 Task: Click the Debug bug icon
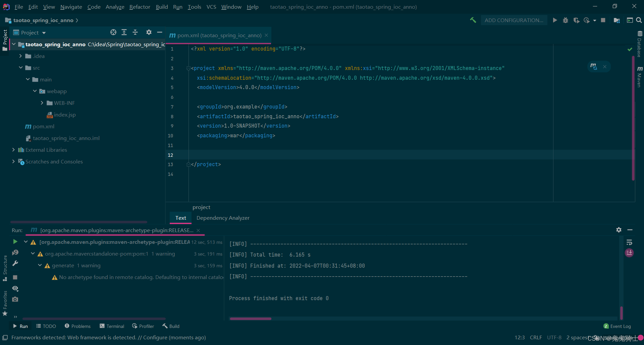pyautogui.click(x=566, y=20)
